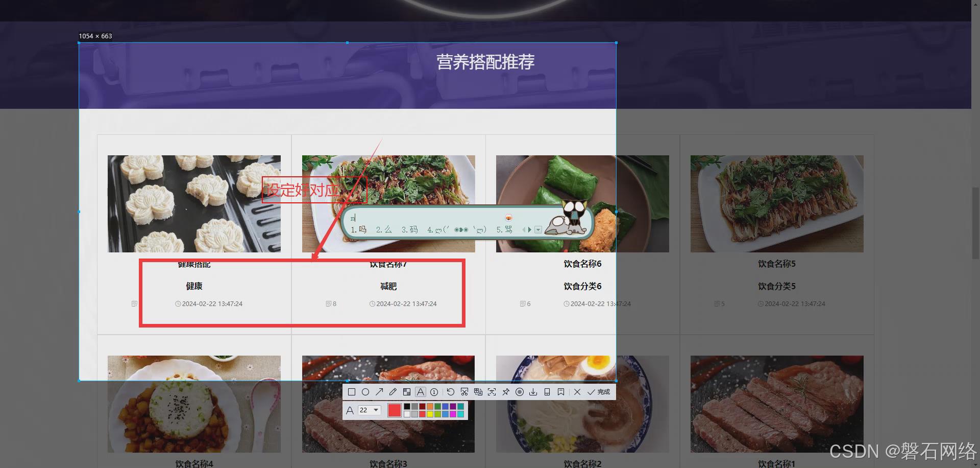The height and width of the screenshot is (468, 980).
Task: Pick the orange color swatch
Action: coord(430,406)
